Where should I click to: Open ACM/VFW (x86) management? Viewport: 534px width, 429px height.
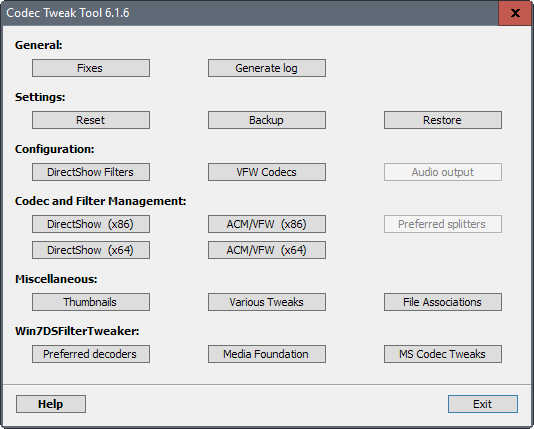coord(267,224)
